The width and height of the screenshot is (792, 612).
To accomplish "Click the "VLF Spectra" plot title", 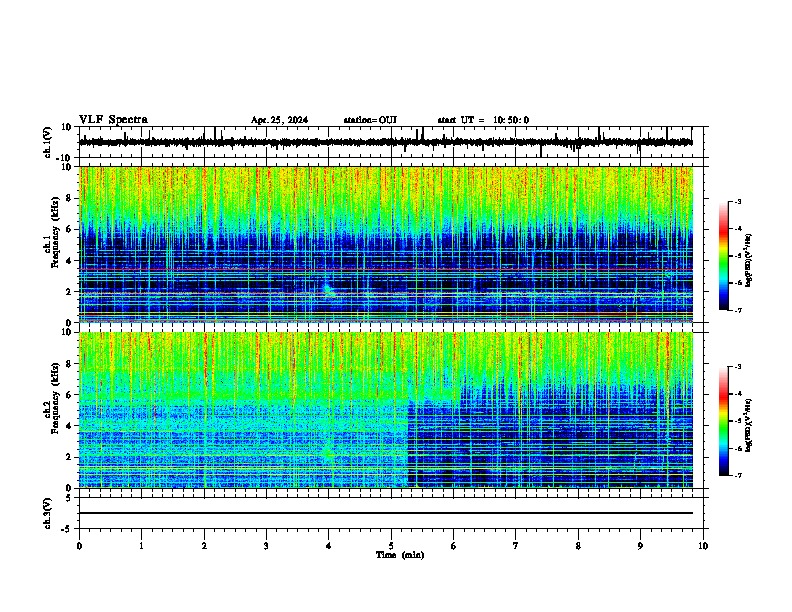I will (x=113, y=120).
